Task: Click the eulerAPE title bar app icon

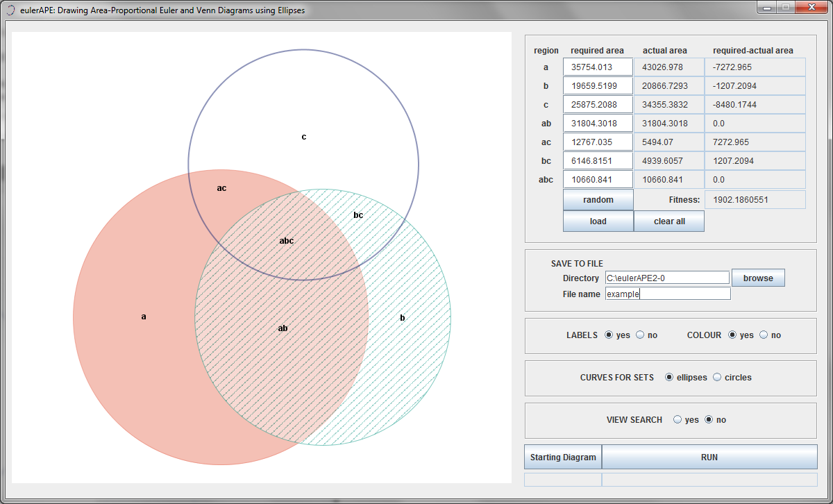Action: (9, 10)
